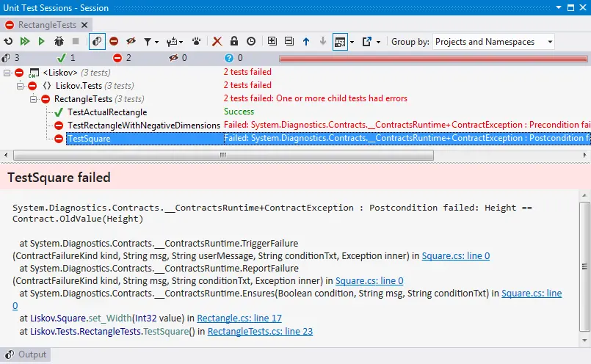Image resolution: width=591 pixels, height=364 pixels.
Task: Toggle Show failed tests only toolbar button
Action: coord(114,41)
